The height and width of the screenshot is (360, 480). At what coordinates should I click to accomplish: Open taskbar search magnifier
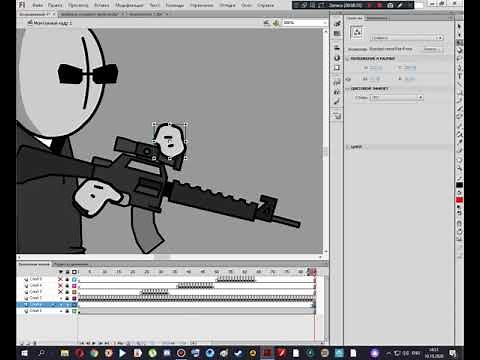tap(42, 353)
